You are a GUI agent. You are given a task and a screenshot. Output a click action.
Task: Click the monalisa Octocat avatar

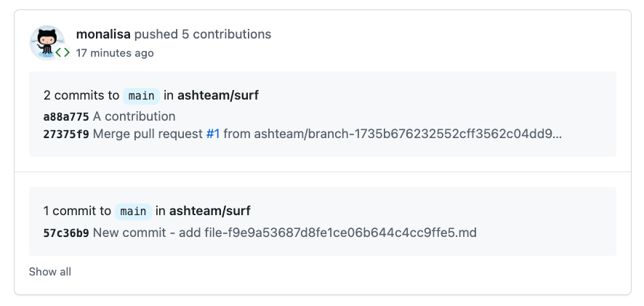(x=46, y=41)
